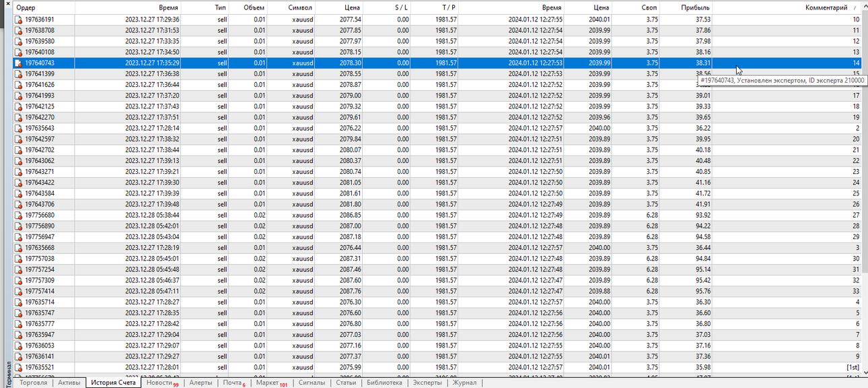Click the order icon for 197642125
Image resolution: width=868 pixels, height=388 pixels.
[19, 106]
